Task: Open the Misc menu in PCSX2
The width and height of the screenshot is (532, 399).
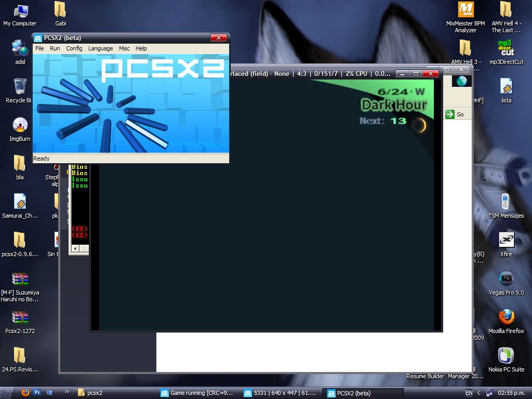Action: tap(124, 48)
